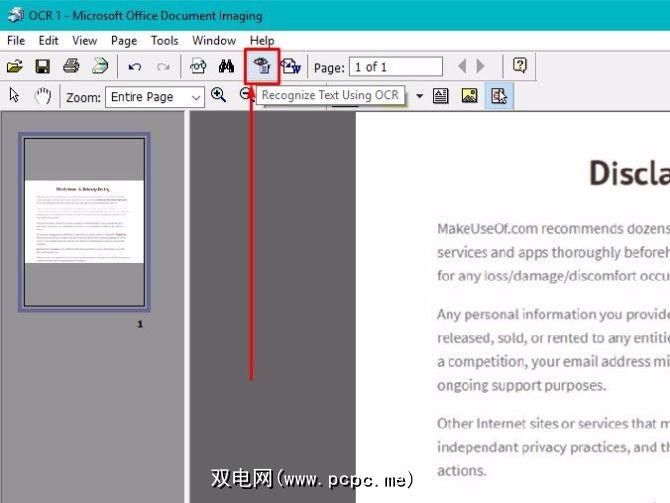Open the View menu
670x503 pixels.
(x=85, y=41)
